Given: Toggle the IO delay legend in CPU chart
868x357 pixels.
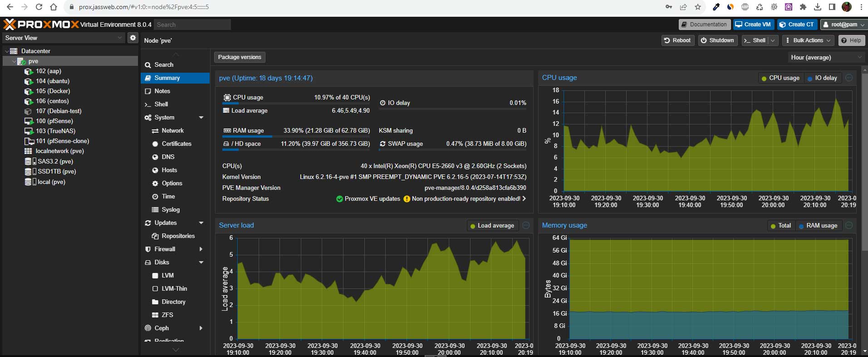Looking at the screenshot, I should coord(823,78).
